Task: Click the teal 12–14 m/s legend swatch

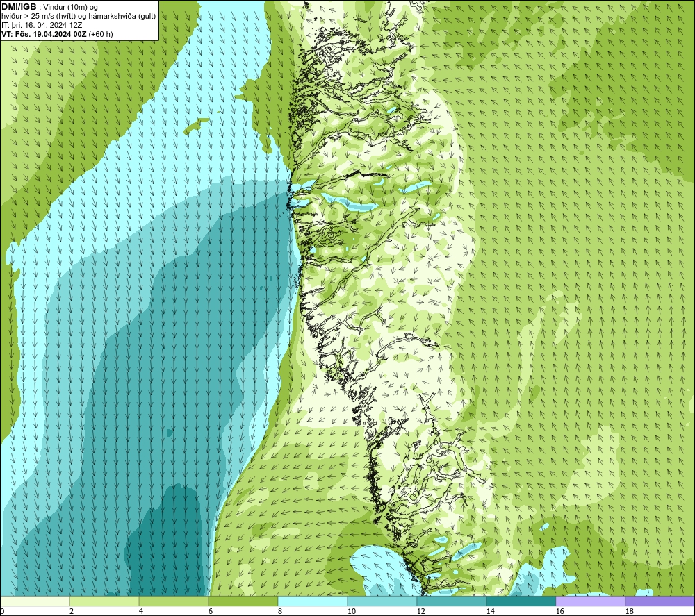Action: point(451,601)
